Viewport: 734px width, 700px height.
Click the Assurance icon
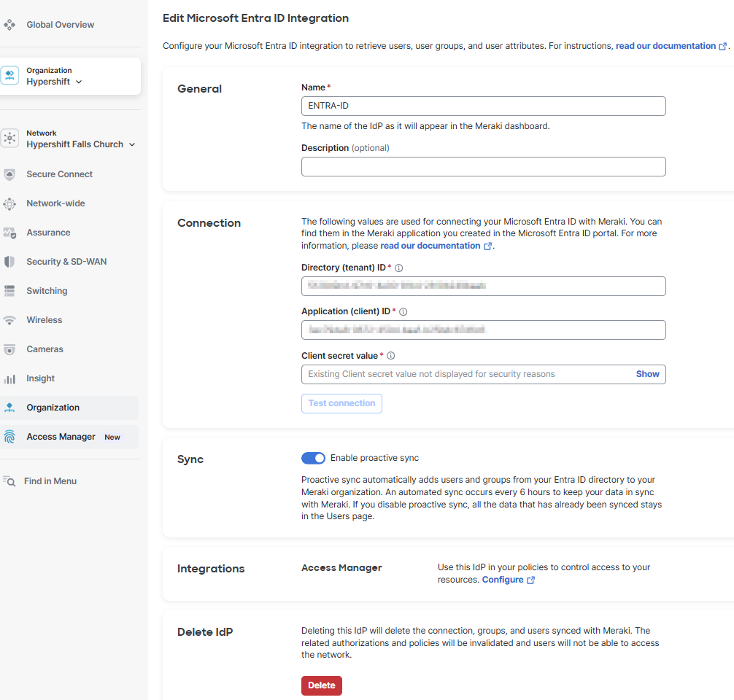click(x=9, y=233)
